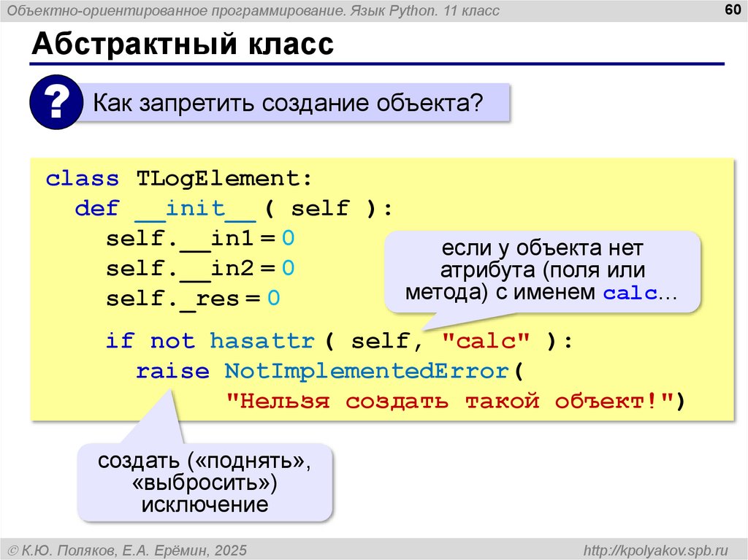Viewport: 748px width, 560px height.
Task: Click the question mark icon
Action: (56, 102)
